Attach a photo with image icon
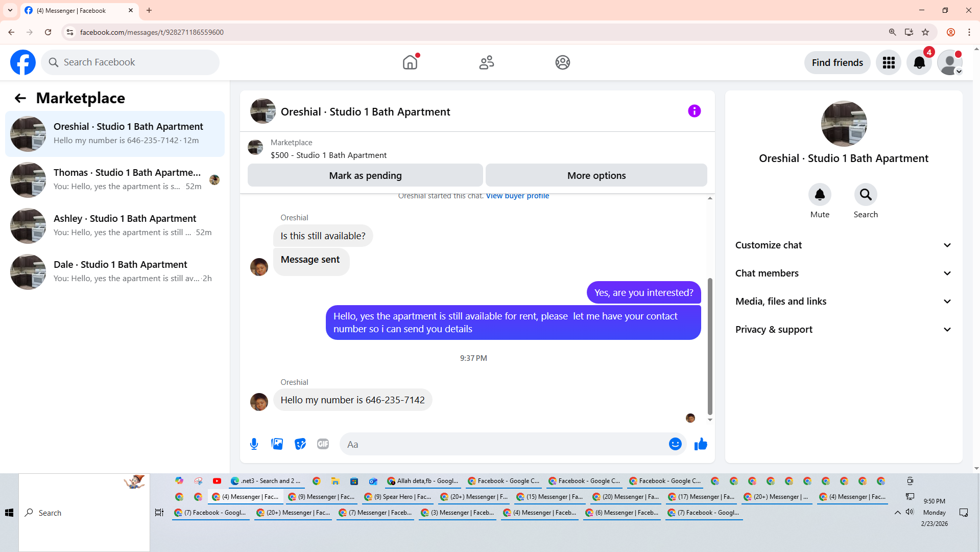 point(277,444)
